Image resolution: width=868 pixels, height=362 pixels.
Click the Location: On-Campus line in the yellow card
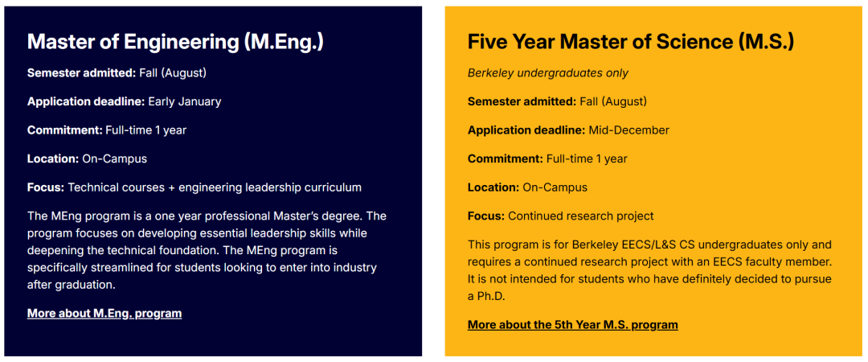point(527,187)
